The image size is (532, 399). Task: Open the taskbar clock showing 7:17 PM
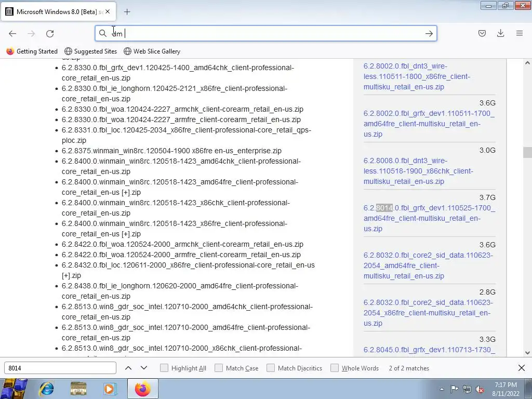(x=506, y=389)
